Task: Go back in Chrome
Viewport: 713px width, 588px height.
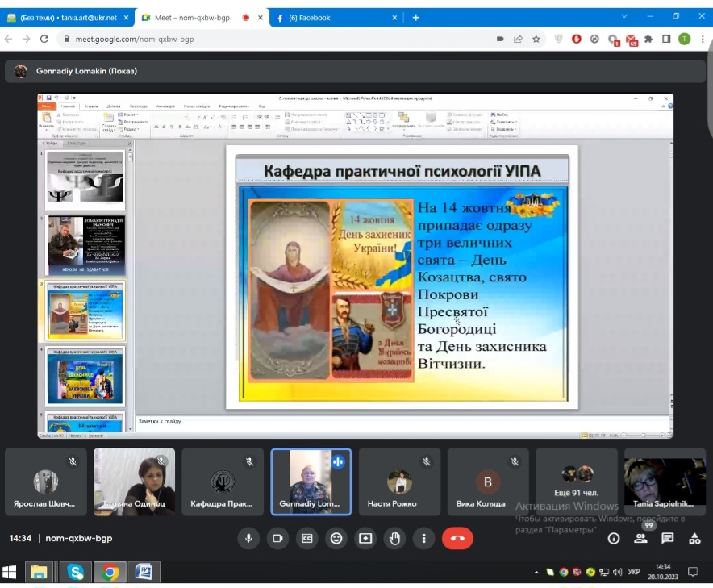Action: pyautogui.click(x=8, y=39)
